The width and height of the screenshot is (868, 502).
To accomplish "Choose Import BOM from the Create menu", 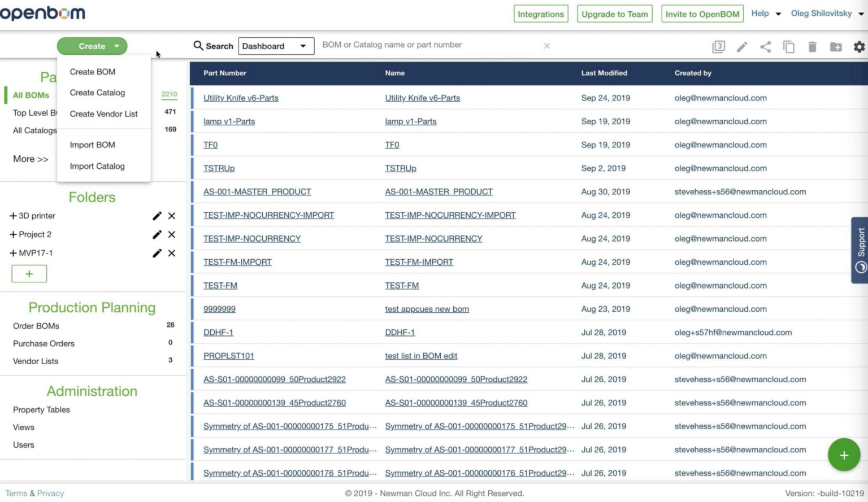I will (x=92, y=145).
